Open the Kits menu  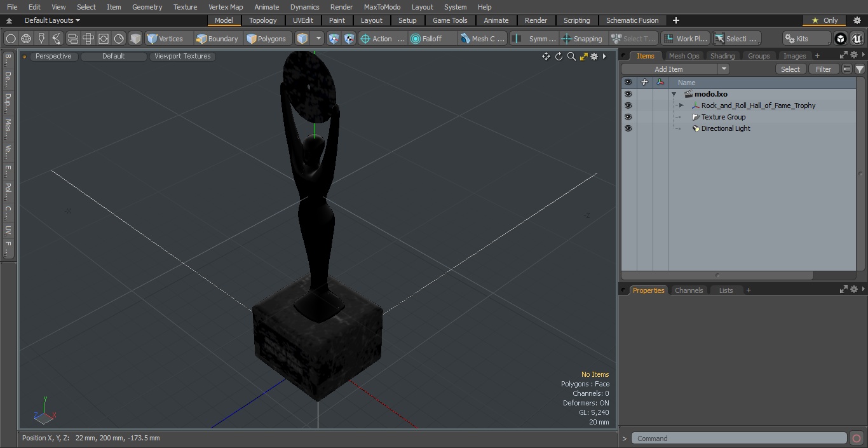click(x=806, y=39)
